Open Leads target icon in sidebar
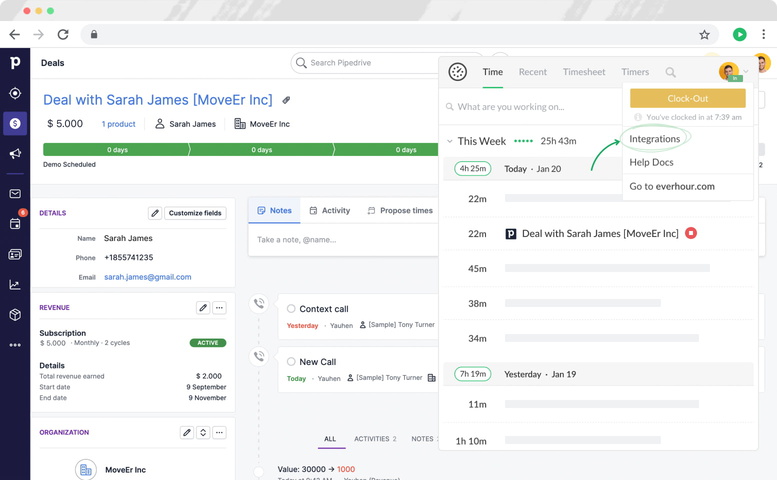The width and height of the screenshot is (777, 480). [15, 93]
